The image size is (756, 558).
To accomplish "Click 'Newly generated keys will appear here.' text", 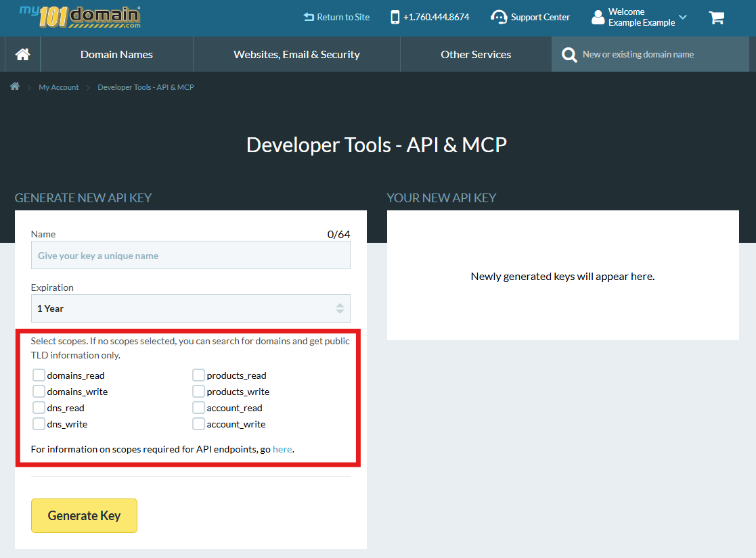I will point(562,277).
